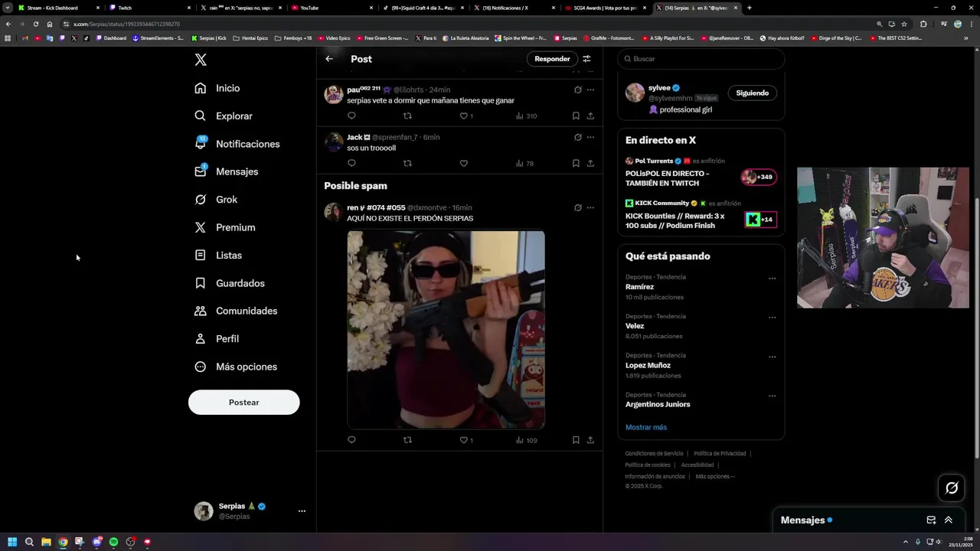Open options for Ramírez trend
The image size is (980, 551).
pos(772,279)
